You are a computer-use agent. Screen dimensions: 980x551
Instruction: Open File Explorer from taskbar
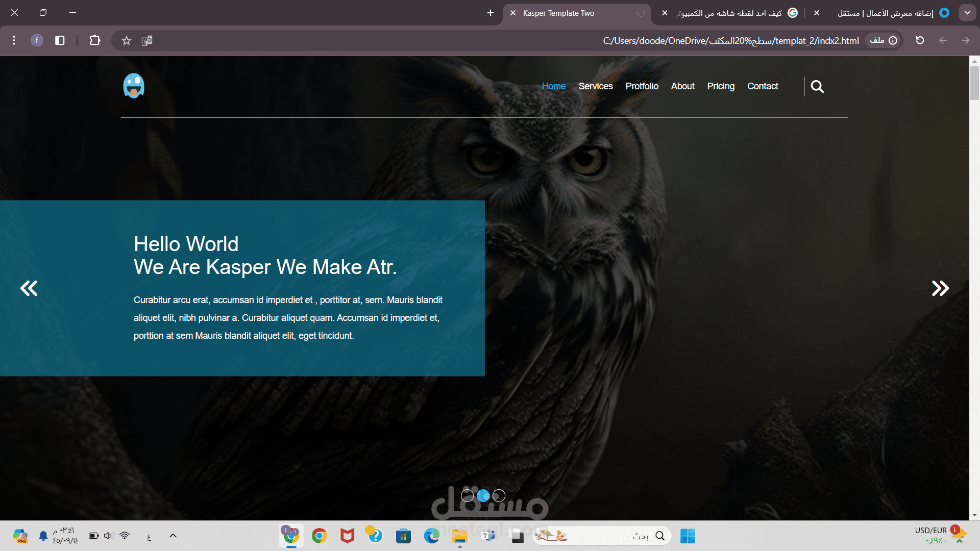pyautogui.click(x=459, y=536)
